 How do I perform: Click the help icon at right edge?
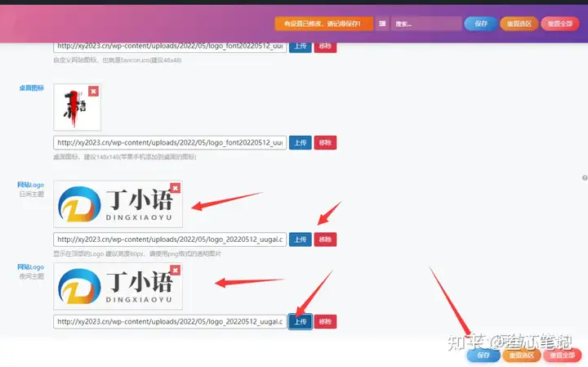(585, 178)
